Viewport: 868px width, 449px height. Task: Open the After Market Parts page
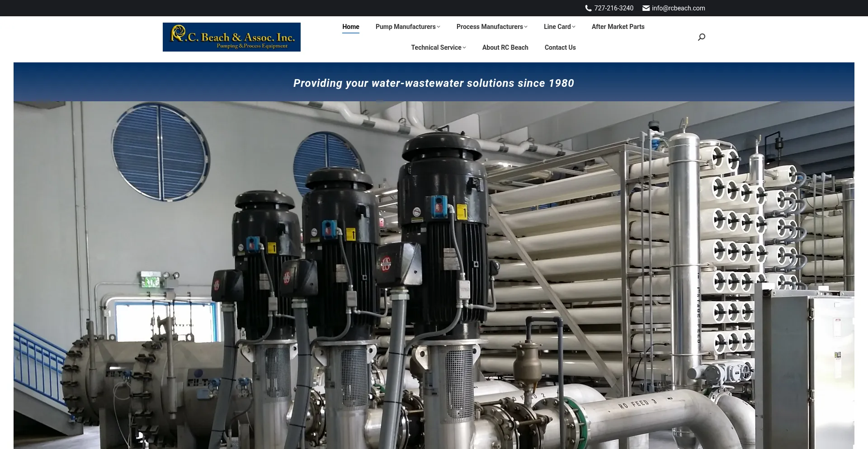618,27
